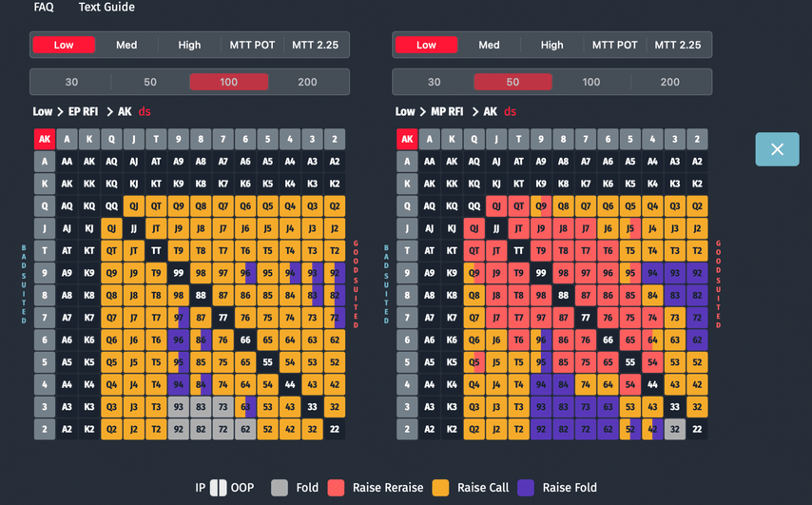Click the 22 cell in the right grid
812x505 pixels.
pos(697,429)
